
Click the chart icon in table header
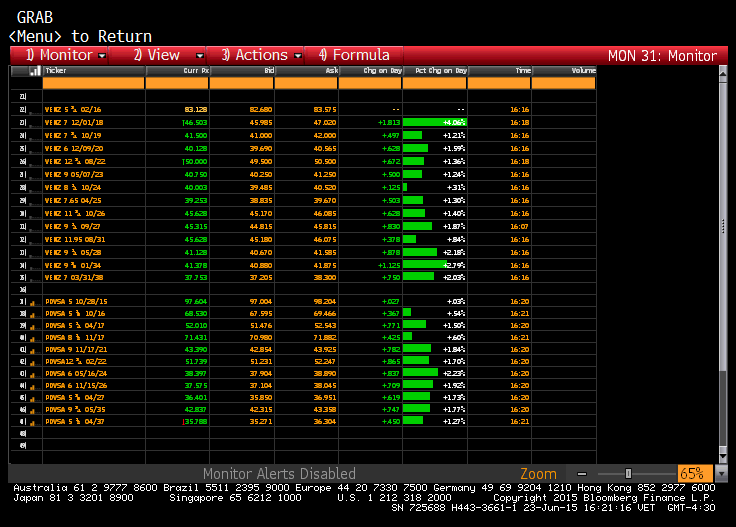[x=35, y=71]
